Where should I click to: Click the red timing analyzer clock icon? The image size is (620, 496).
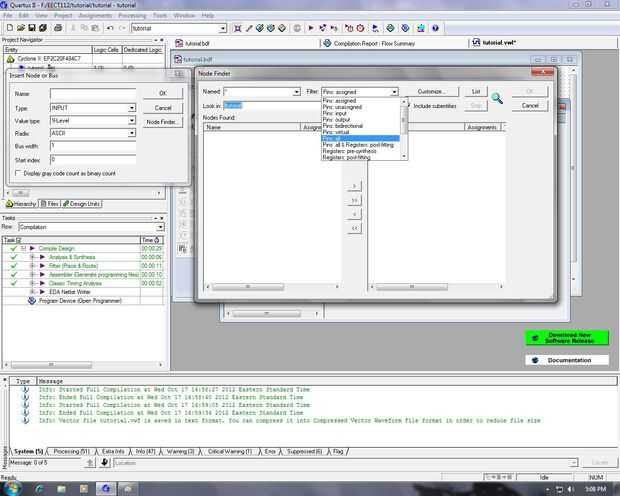360,28
